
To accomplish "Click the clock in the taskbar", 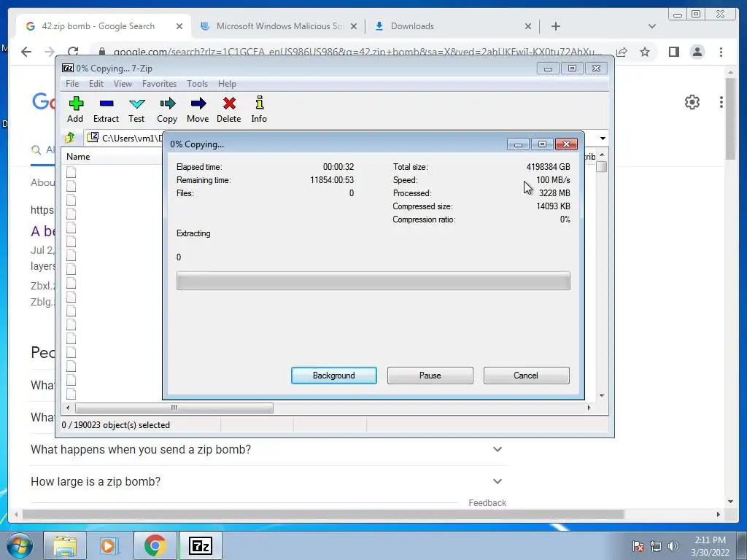I will click(711, 546).
